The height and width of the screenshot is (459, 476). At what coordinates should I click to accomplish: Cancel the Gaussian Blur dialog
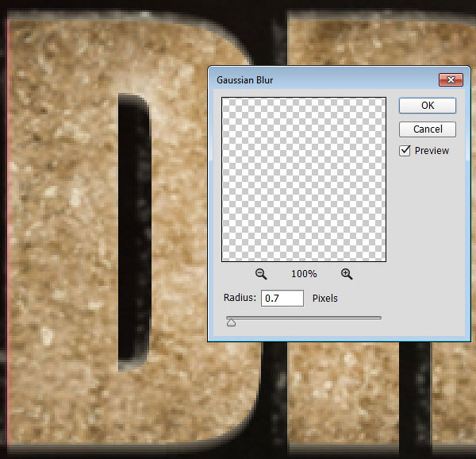tap(428, 129)
